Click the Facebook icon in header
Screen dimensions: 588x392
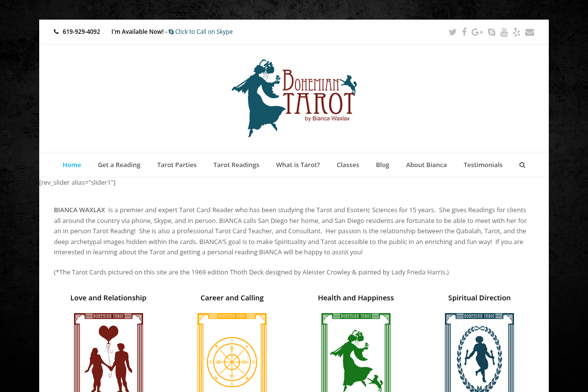(464, 32)
